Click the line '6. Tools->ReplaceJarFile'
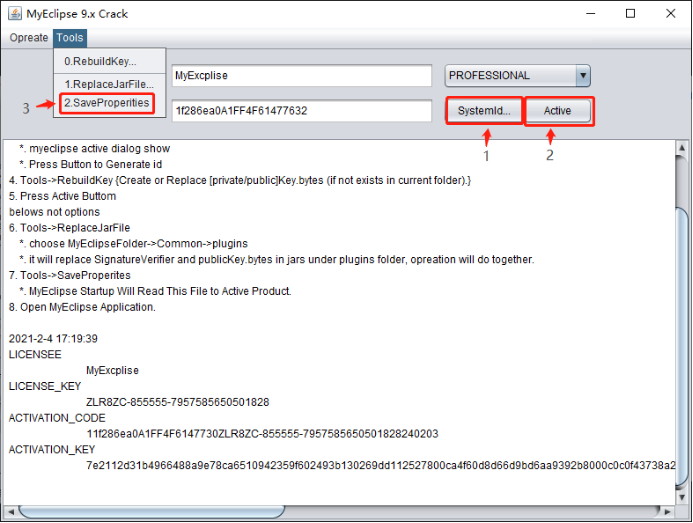Image resolution: width=693 pixels, height=523 pixels. 69,228
